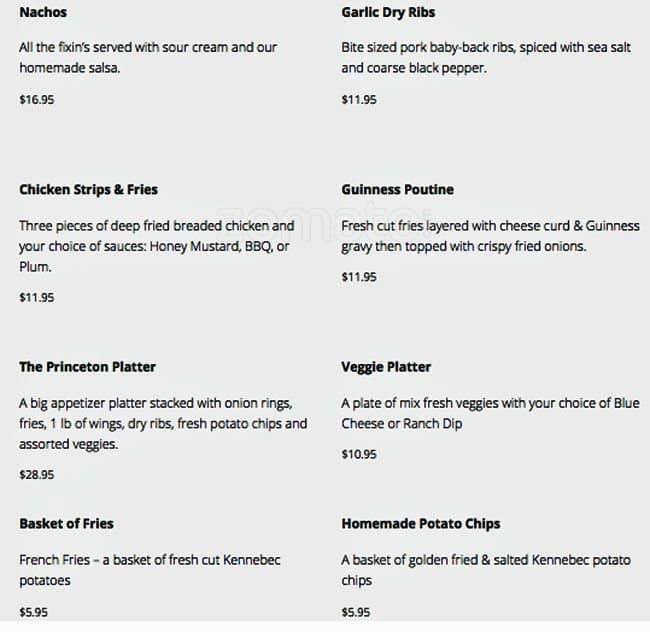
Task: Click the Nachos description about homemade salsa
Action: pyautogui.click(x=148, y=57)
